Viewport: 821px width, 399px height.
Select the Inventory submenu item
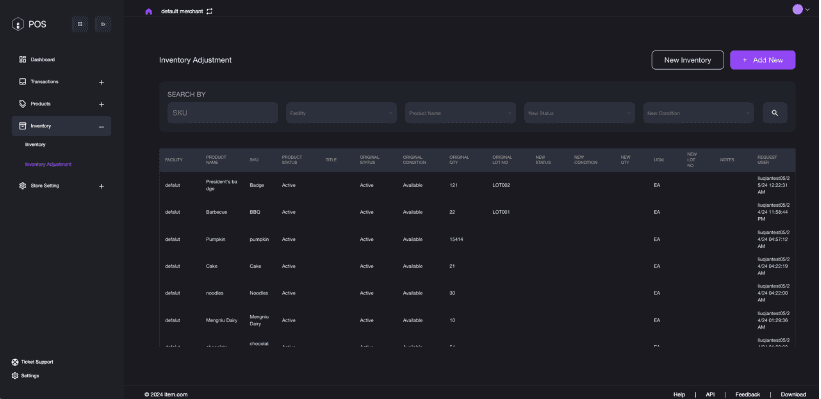click(x=35, y=145)
